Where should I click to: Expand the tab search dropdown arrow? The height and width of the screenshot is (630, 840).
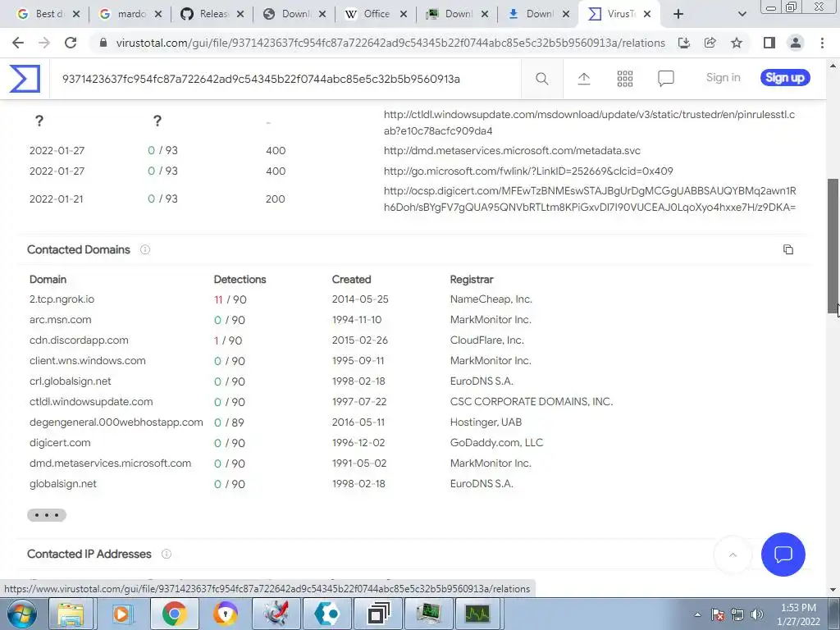click(742, 14)
